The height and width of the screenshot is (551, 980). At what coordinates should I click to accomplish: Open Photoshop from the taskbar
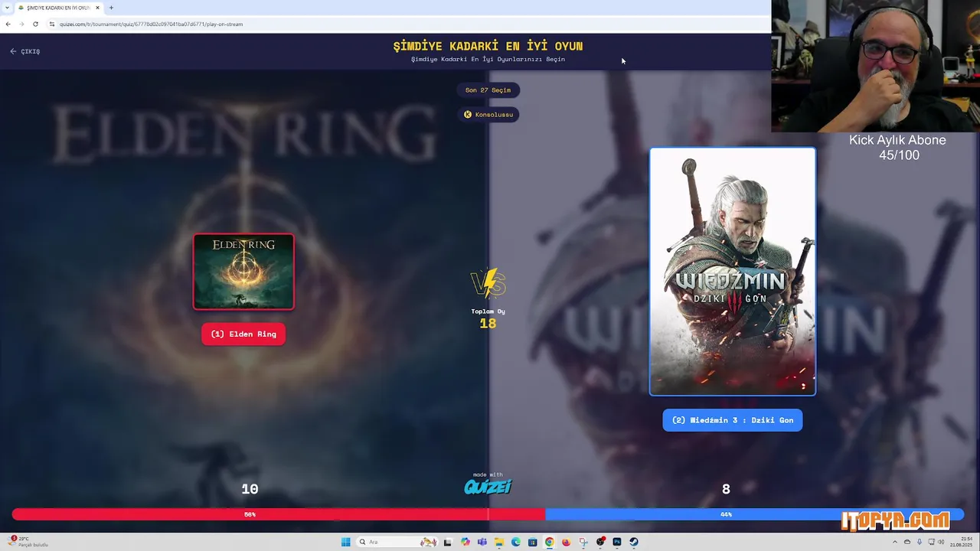coord(617,542)
